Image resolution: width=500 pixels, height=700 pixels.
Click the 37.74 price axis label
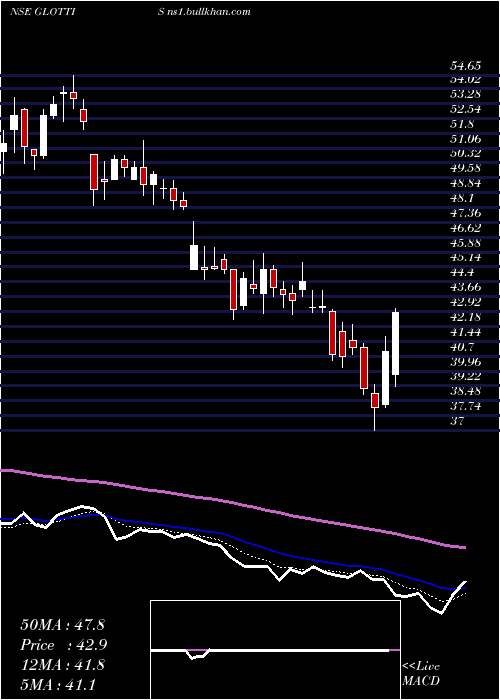click(x=465, y=406)
